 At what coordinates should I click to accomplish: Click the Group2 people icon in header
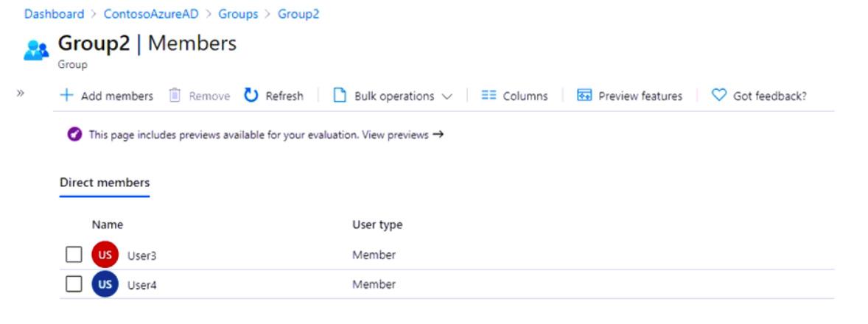[x=37, y=49]
